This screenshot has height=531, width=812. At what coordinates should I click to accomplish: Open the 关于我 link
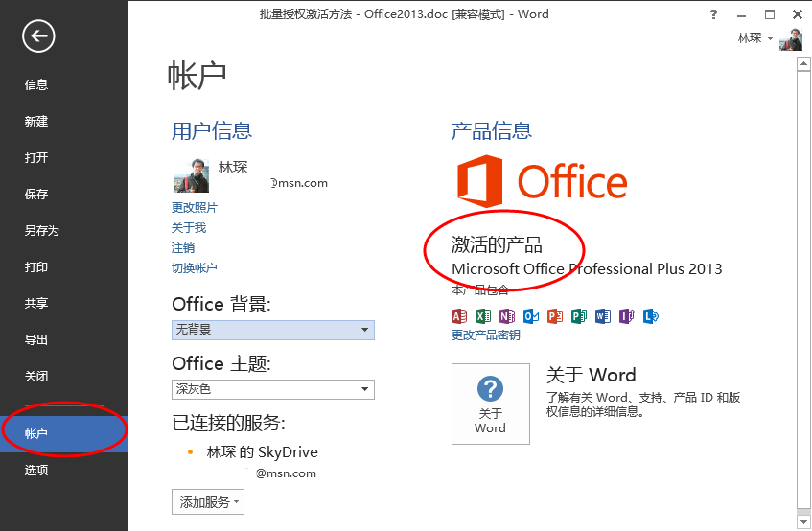tap(189, 228)
